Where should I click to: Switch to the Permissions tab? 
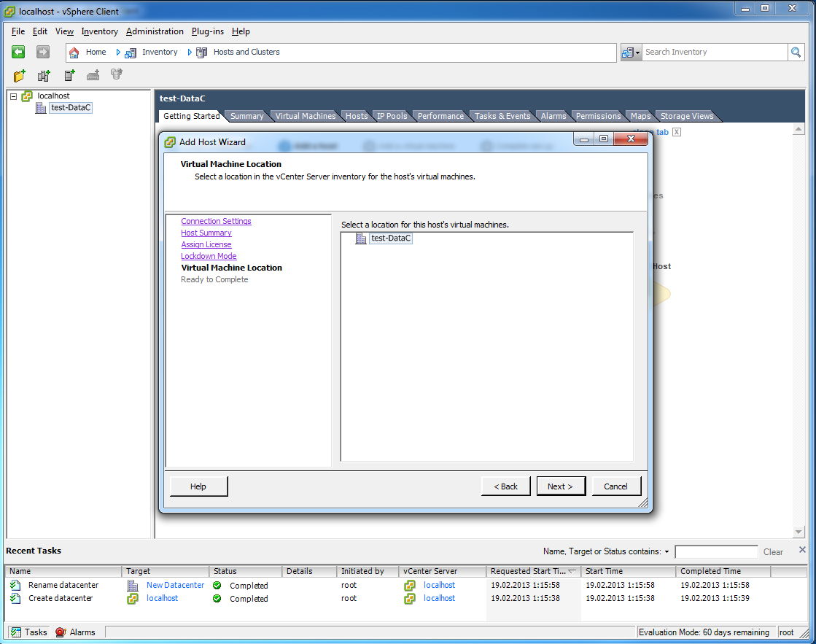[x=598, y=116]
